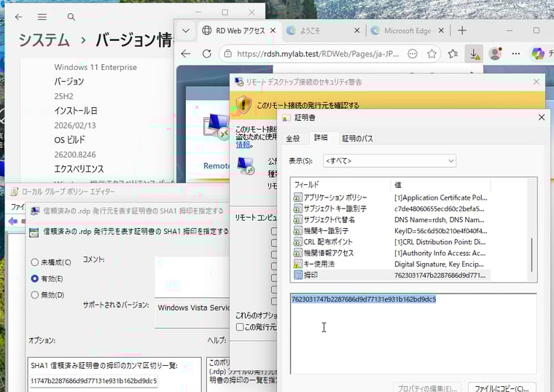This screenshot has height=392, width=554.
Task: Click the コメント text area
Action: click(192, 277)
